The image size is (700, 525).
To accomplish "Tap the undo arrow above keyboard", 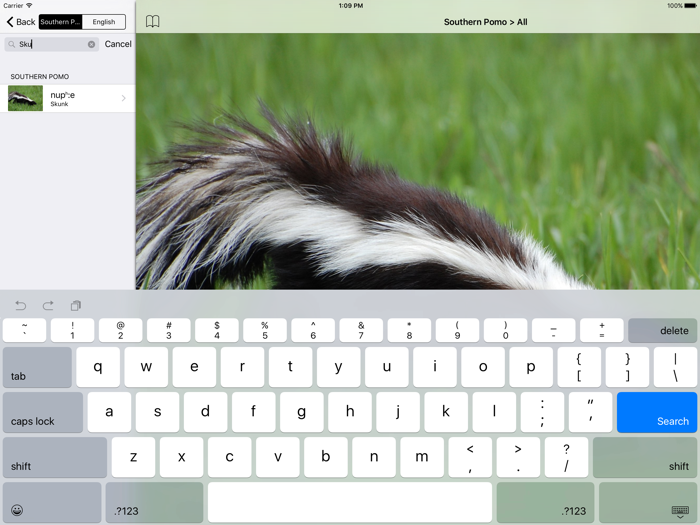I will [x=20, y=305].
